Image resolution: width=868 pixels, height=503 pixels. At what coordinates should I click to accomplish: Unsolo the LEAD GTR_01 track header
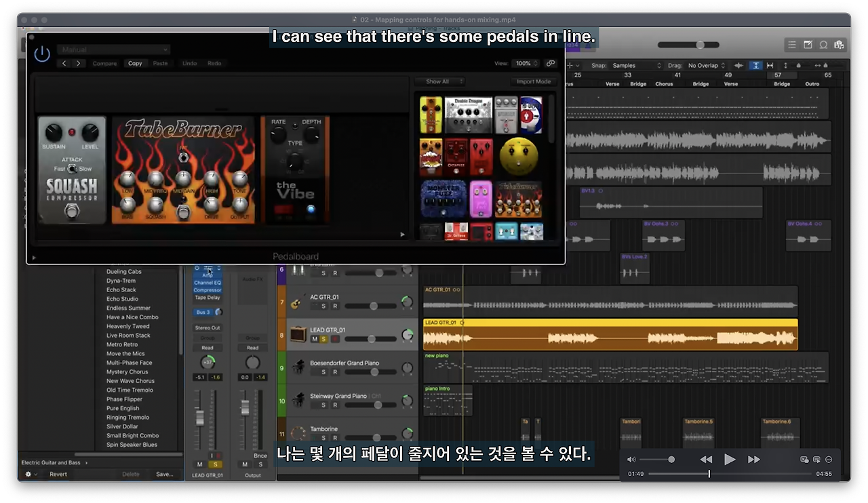point(324,339)
